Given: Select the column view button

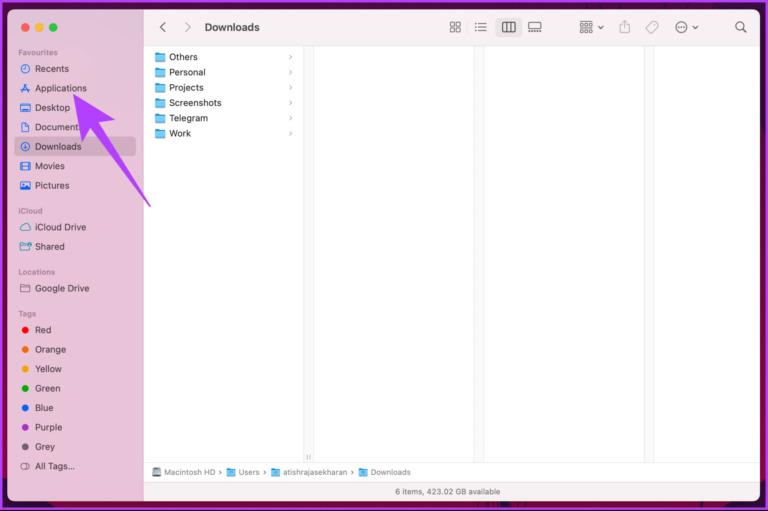Looking at the screenshot, I should [508, 27].
